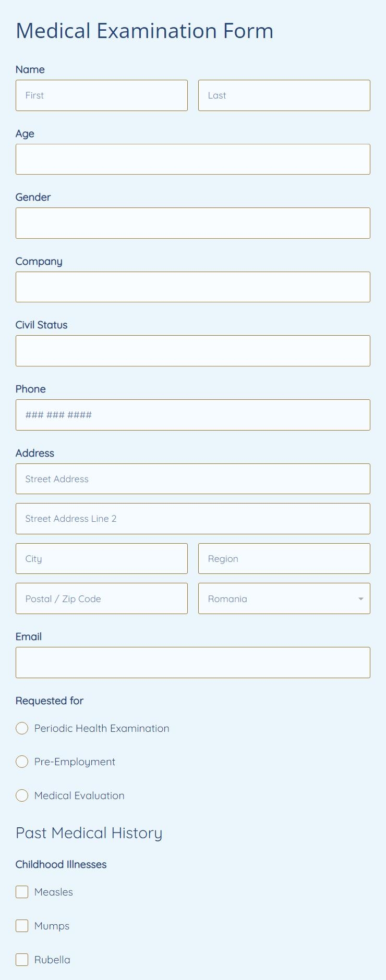The width and height of the screenshot is (386, 980).
Task: Focus the Age input field
Action: point(193,159)
